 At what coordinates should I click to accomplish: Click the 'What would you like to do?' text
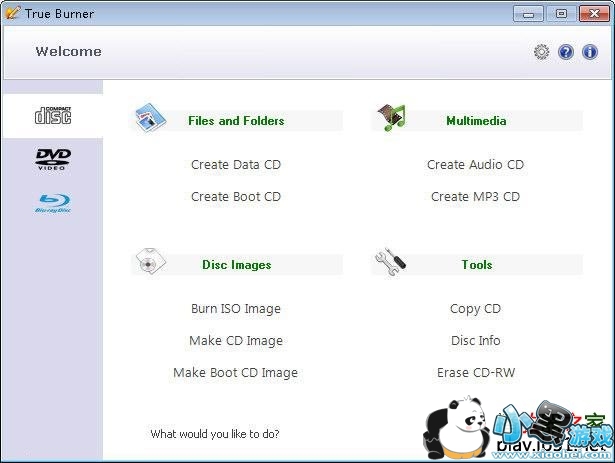pyautogui.click(x=215, y=434)
